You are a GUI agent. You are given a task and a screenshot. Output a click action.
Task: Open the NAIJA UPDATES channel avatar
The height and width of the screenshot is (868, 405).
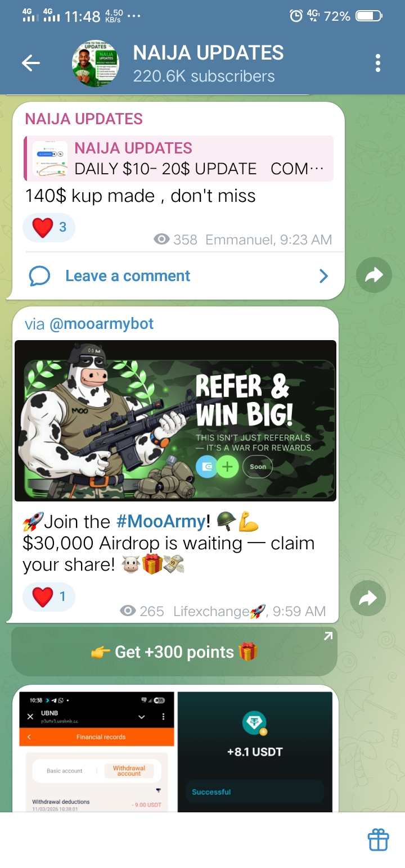(x=96, y=64)
